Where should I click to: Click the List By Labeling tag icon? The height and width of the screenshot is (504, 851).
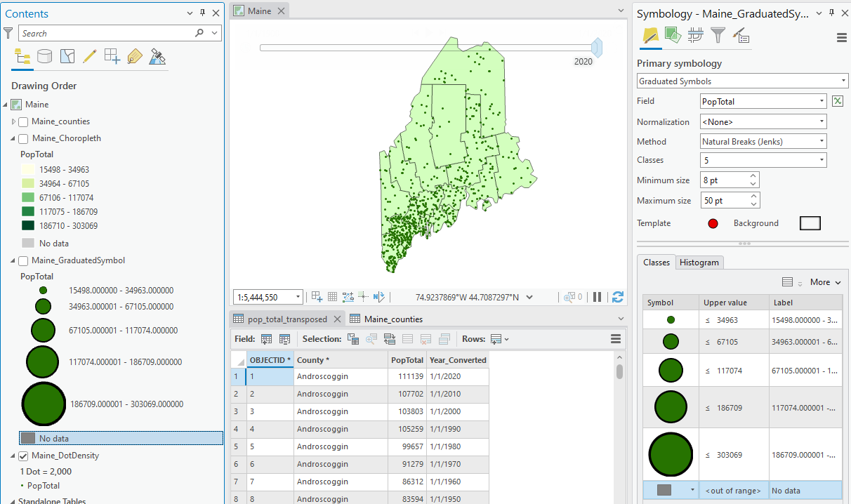(x=135, y=56)
